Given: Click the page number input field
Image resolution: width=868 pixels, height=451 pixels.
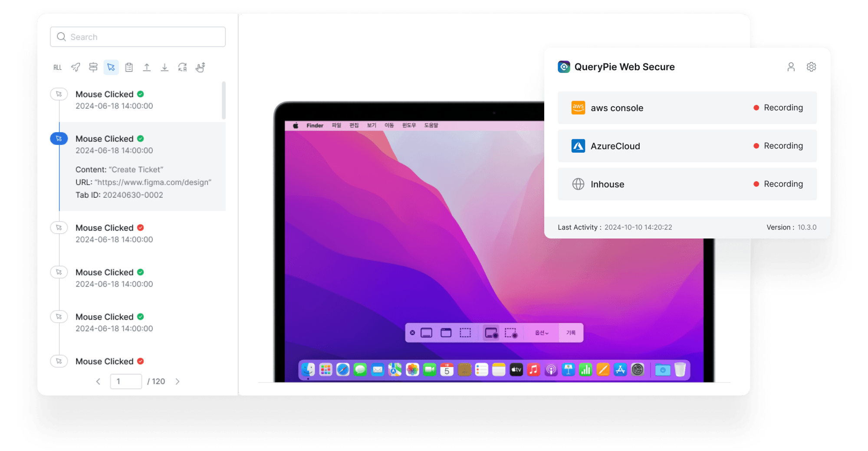Looking at the screenshot, I should (x=126, y=381).
